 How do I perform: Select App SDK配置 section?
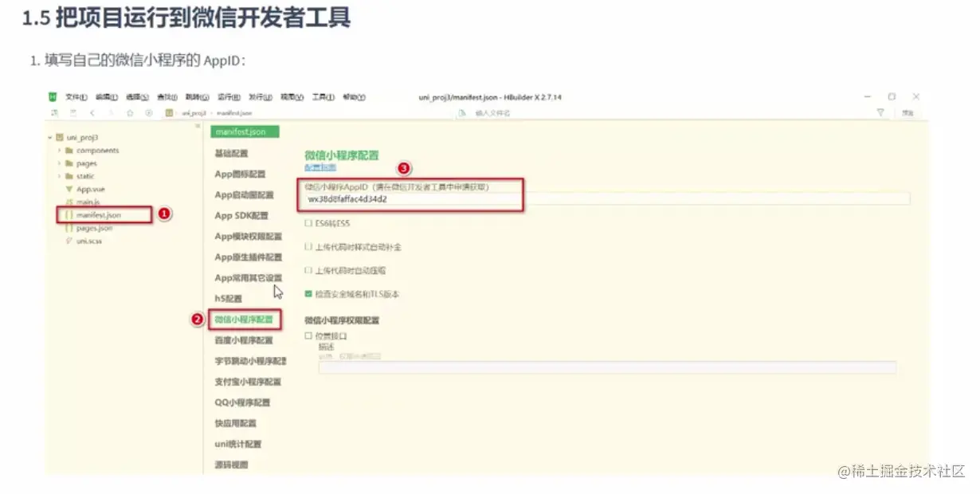tap(241, 215)
